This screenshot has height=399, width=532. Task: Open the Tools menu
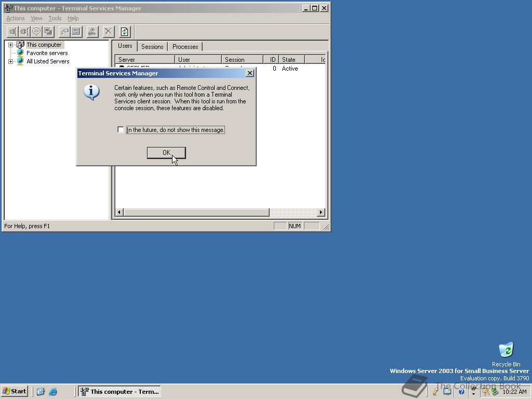click(55, 18)
